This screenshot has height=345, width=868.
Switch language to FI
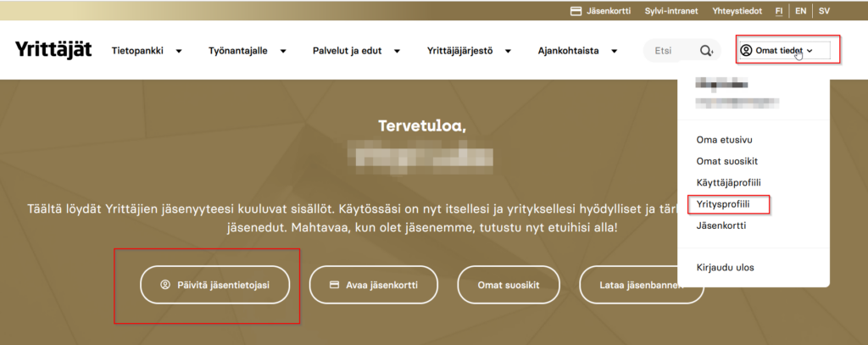[x=778, y=11]
